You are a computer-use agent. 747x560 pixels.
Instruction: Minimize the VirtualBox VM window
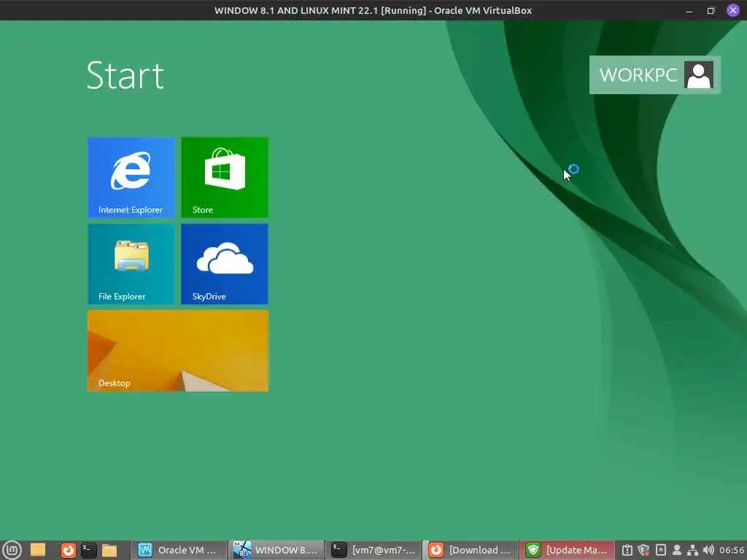click(x=689, y=10)
